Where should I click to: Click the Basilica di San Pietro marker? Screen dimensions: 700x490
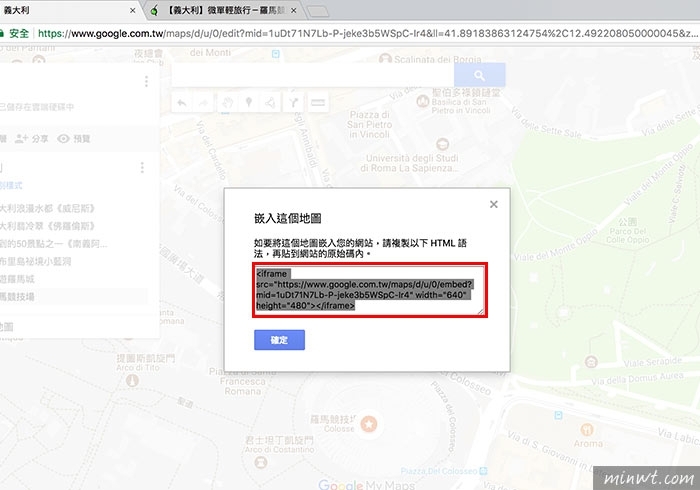423,102
